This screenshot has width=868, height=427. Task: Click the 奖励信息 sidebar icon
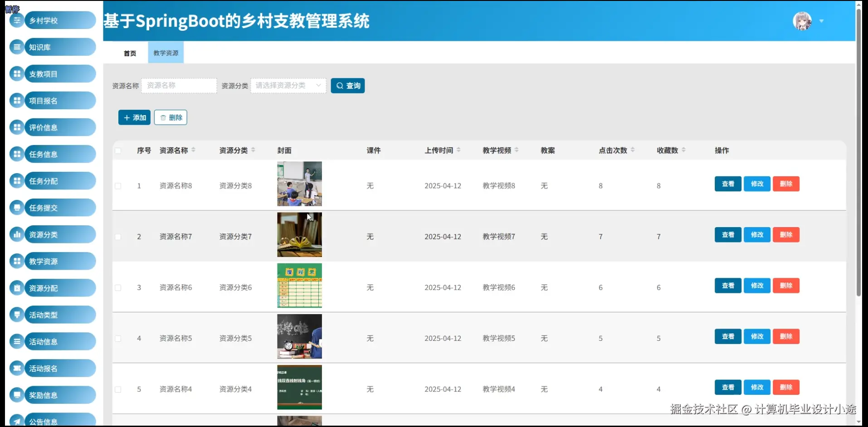point(17,395)
